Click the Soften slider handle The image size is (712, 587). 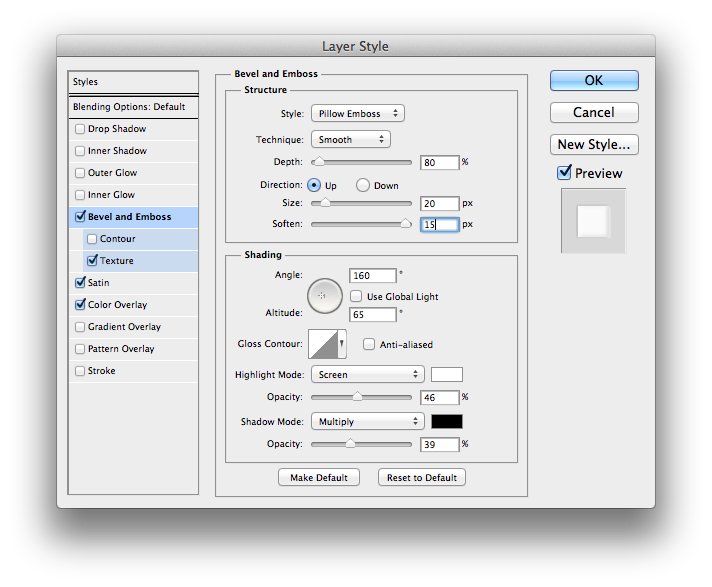click(x=405, y=223)
